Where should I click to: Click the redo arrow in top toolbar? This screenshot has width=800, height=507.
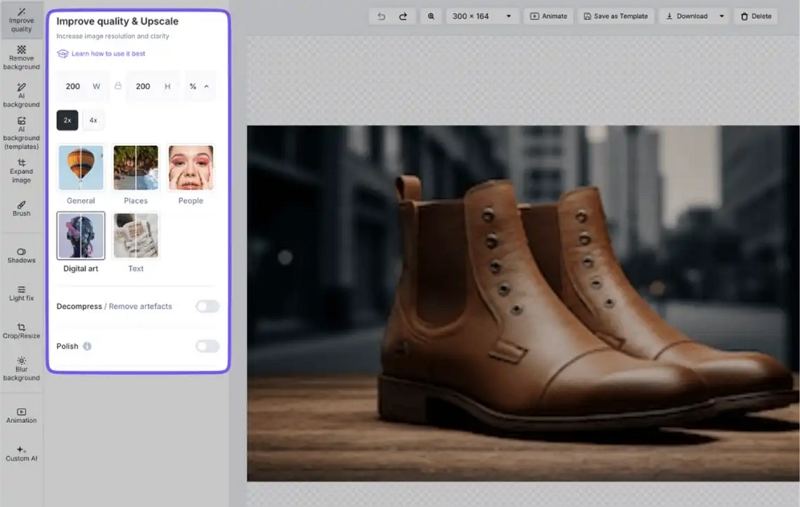[x=403, y=16]
